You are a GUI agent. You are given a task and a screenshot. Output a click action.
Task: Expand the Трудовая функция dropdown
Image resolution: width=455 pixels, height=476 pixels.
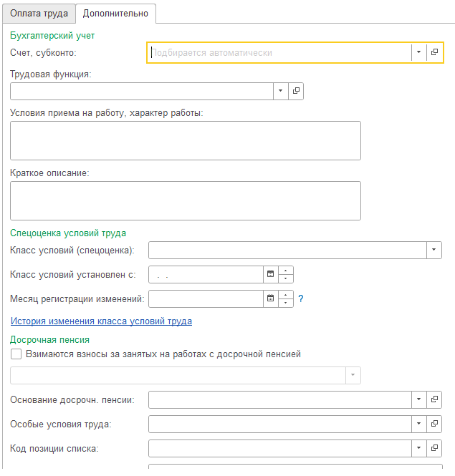tap(279, 91)
